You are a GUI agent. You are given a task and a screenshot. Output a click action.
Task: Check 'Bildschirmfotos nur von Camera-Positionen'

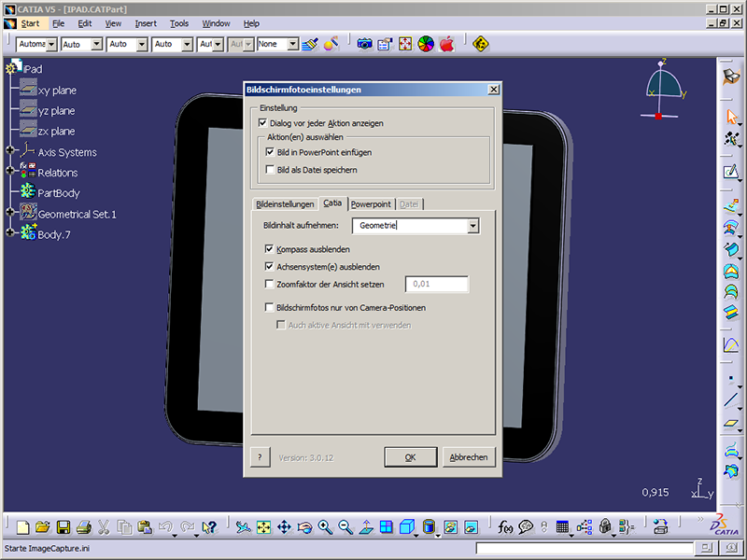tap(269, 308)
